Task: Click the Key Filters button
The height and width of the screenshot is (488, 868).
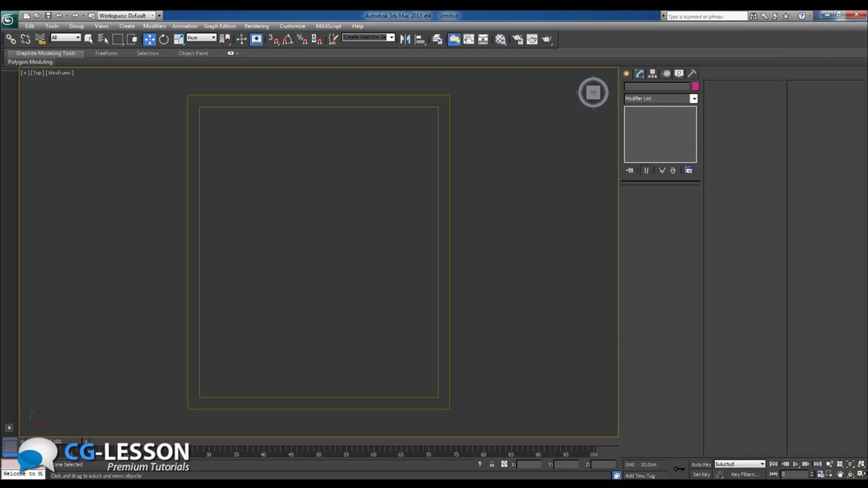Action: pyautogui.click(x=745, y=475)
